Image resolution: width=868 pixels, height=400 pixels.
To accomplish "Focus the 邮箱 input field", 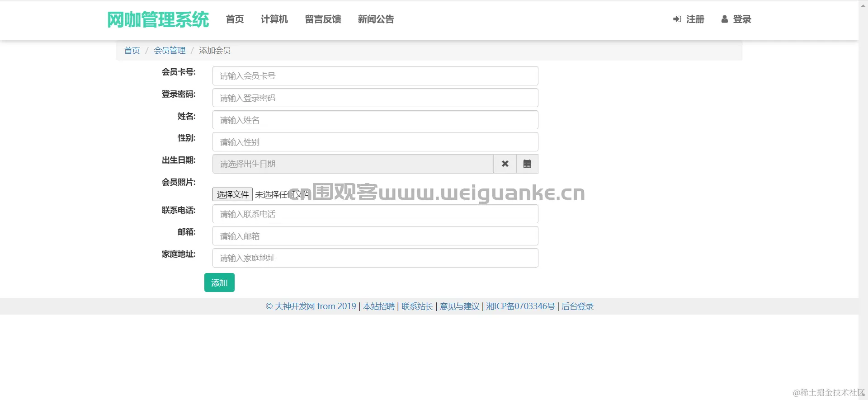I will 375,236.
